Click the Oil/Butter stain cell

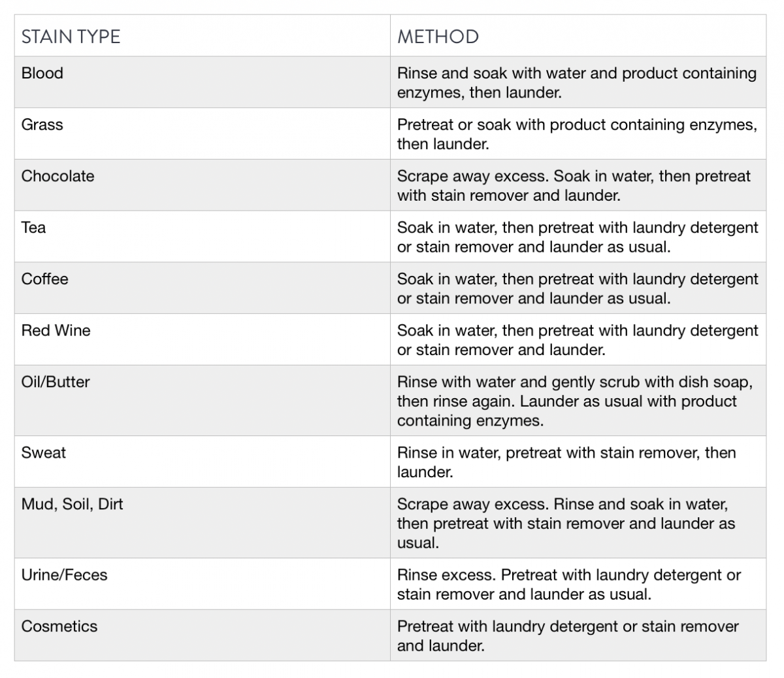click(56, 382)
